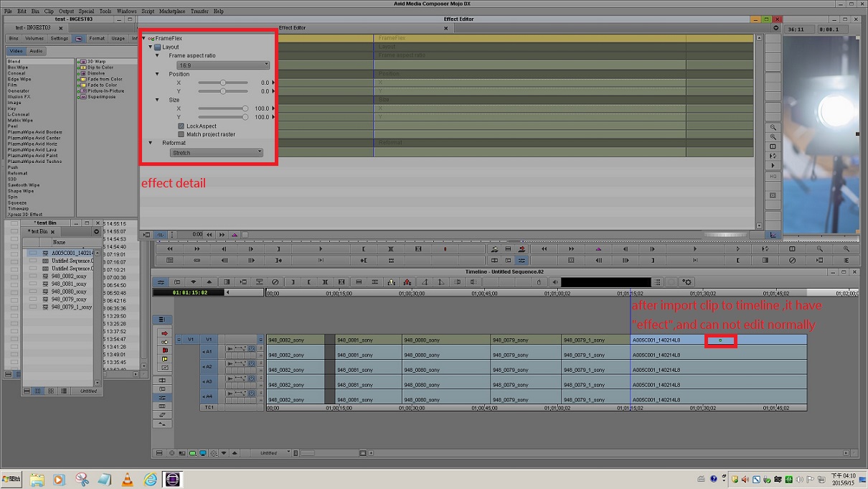Collapse the Size section triangle
The width and height of the screenshot is (868, 489).
[x=158, y=100]
